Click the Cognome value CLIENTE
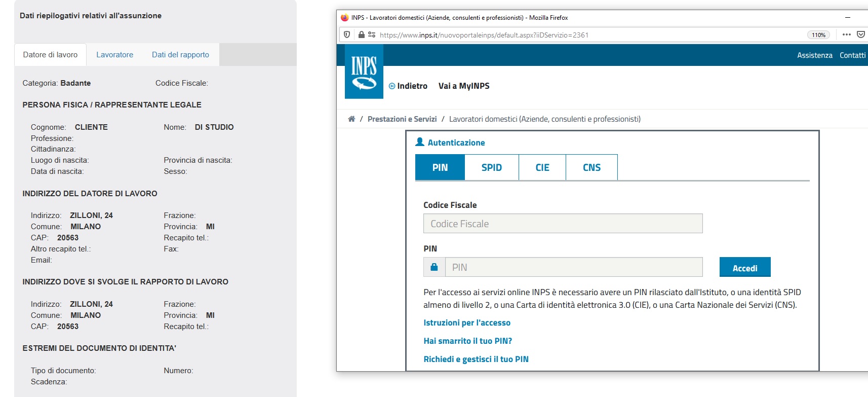The height and width of the screenshot is (397, 868). point(91,127)
